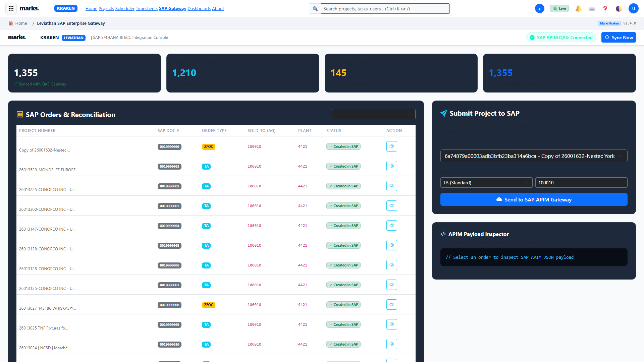644x362 pixels.
Task: Click SAP doc badge 0010000008
Action: click(x=169, y=305)
